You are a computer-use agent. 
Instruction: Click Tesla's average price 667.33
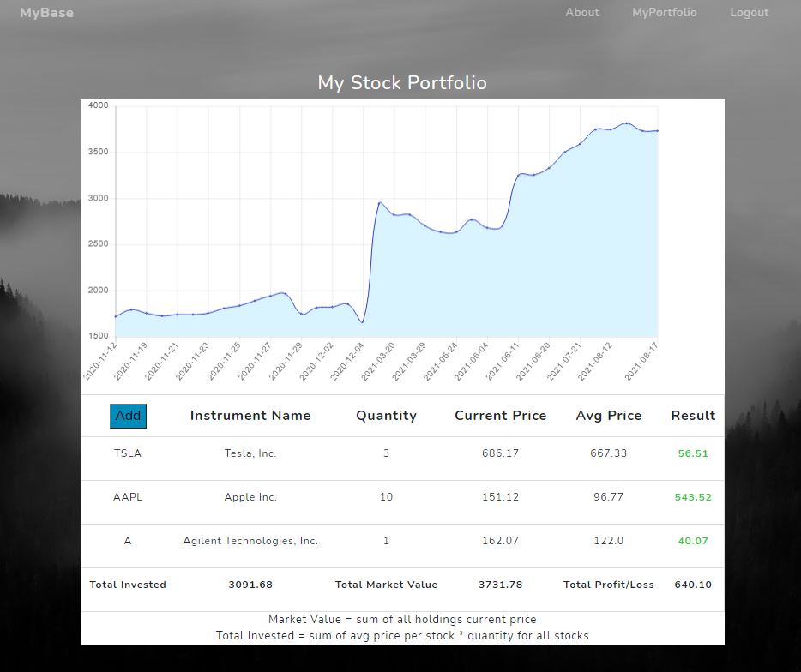pyautogui.click(x=608, y=453)
